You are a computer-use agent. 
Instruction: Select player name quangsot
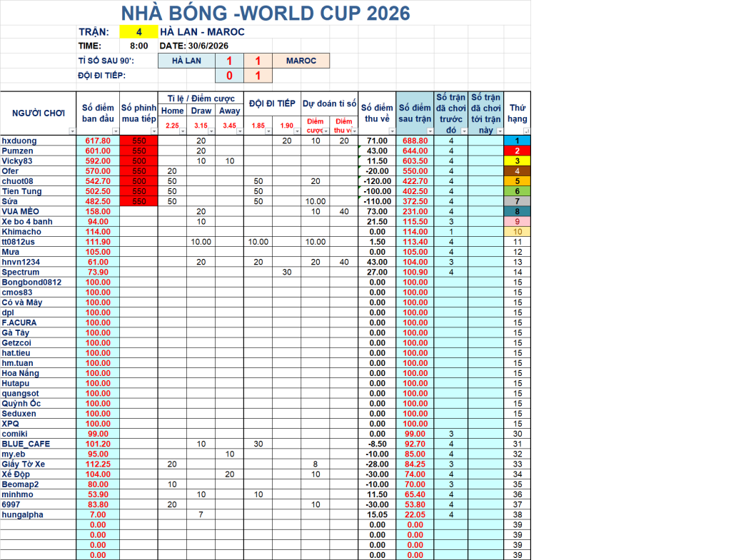click(x=21, y=394)
